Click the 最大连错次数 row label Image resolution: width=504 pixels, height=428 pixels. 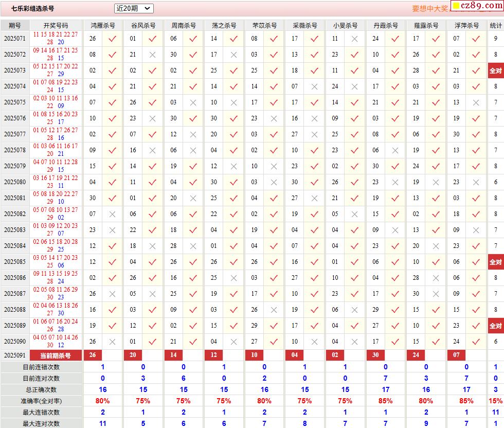click(41, 412)
